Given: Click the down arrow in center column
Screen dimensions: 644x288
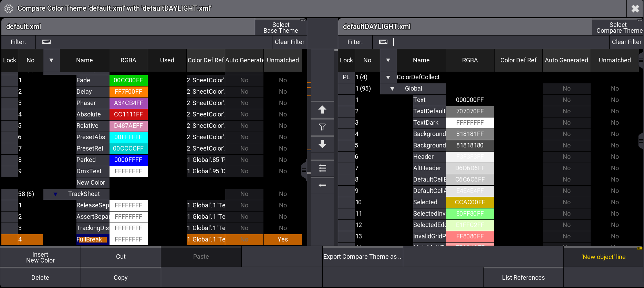Looking at the screenshot, I should (x=322, y=144).
